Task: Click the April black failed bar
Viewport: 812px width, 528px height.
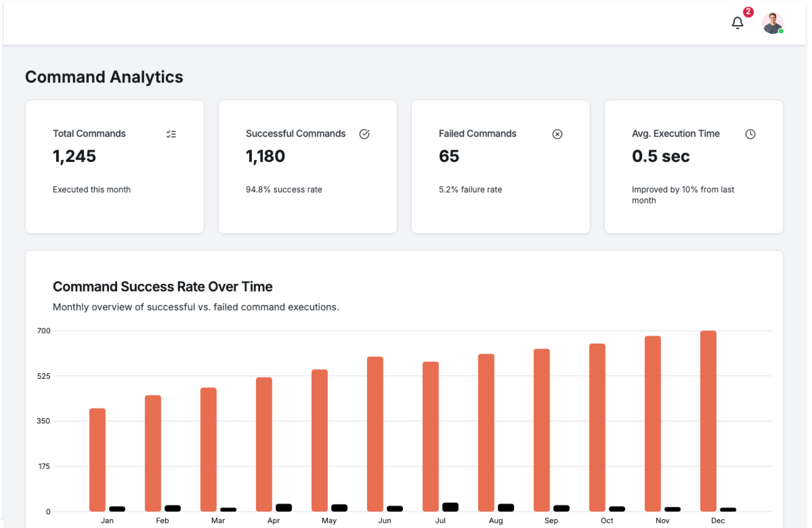Action: (283, 507)
